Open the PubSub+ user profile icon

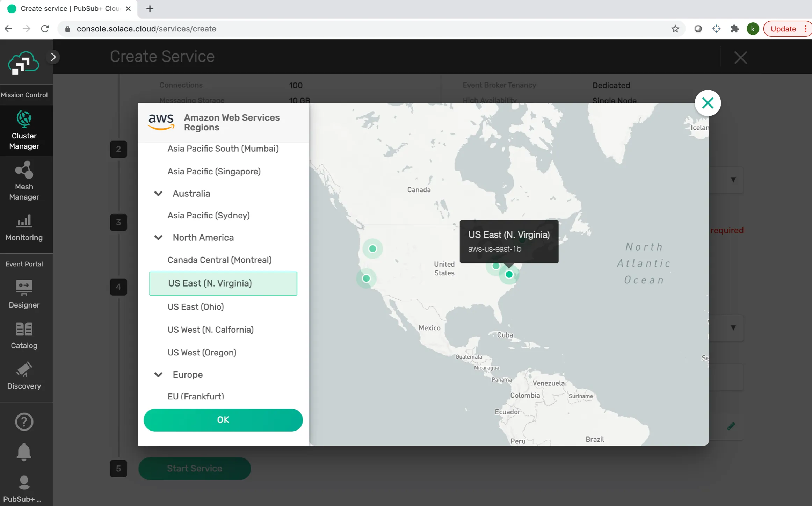pyautogui.click(x=24, y=483)
